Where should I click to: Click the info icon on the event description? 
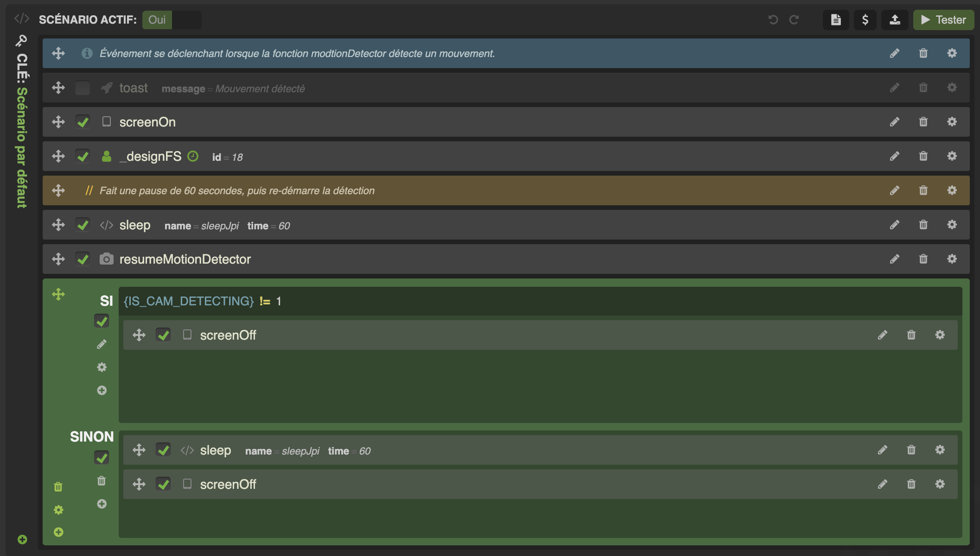86,53
